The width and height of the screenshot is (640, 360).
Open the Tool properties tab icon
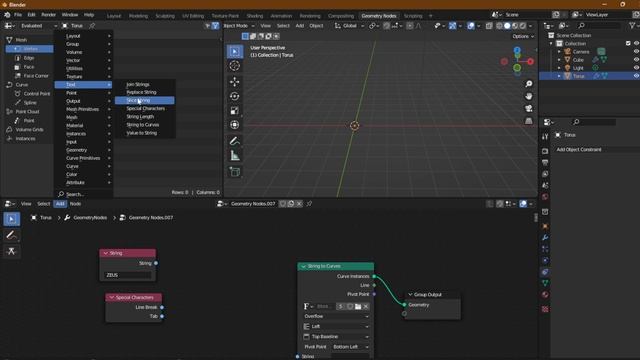(x=545, y=137)
